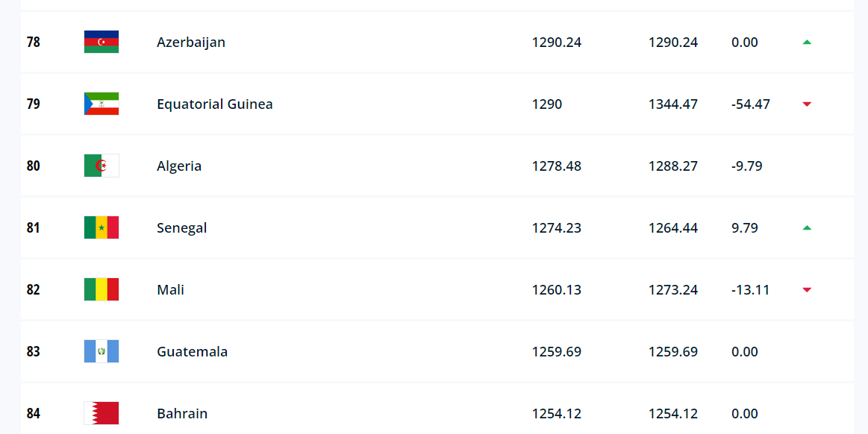
Task: Click Azerbaijan's green up arrow indicator
Action: tap(807, 42)
